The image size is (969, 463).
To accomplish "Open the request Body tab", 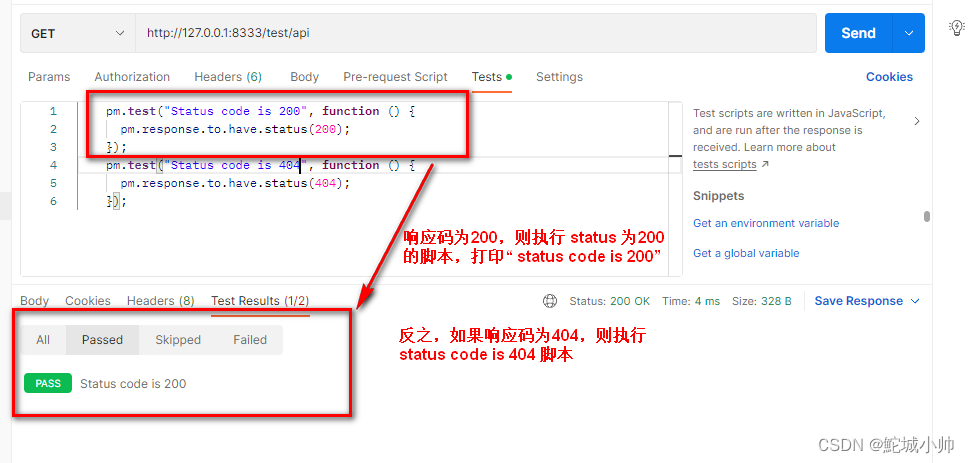I will click(x=304, y=77).
